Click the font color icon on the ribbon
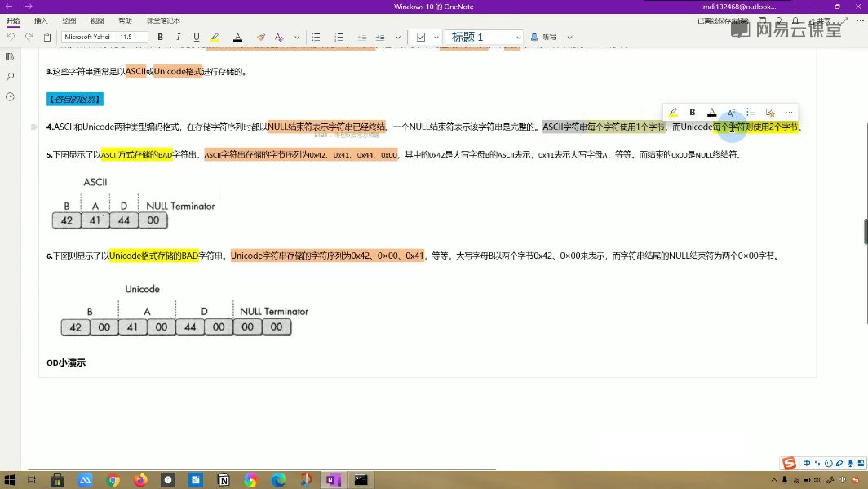 (236, 37)
